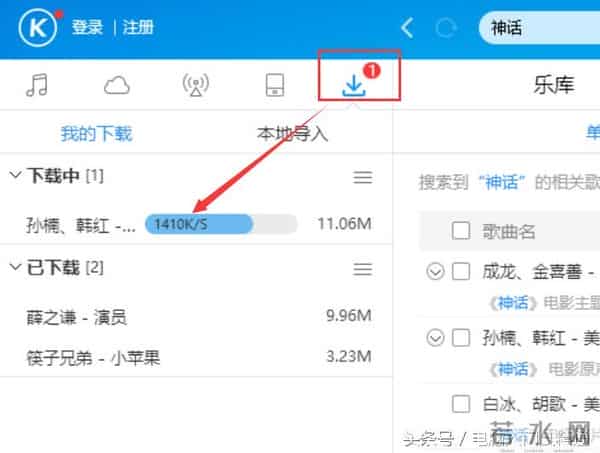Go back with the left arrow
Image resolution: width=600 pixels, height=453 pixels.
407,28
